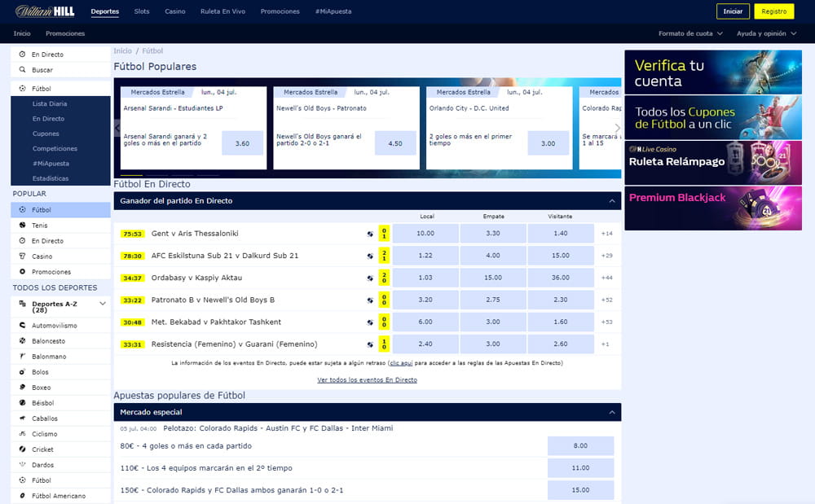Image resolution: width=815 pixels, height=504 pixels.
Task: Expand the Deportes A-Z (28) list
Action: point(103,304)
